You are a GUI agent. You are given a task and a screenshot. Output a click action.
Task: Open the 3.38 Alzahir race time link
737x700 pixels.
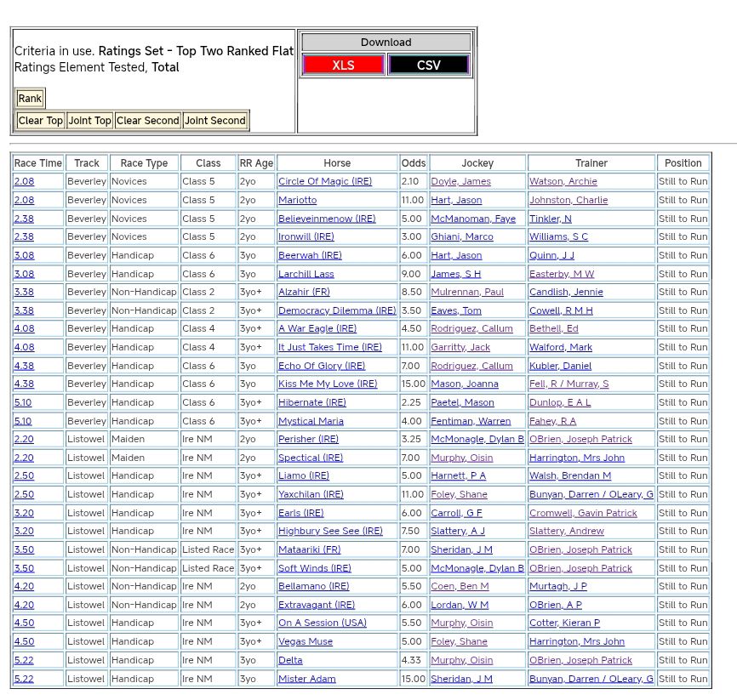point(24,292)
